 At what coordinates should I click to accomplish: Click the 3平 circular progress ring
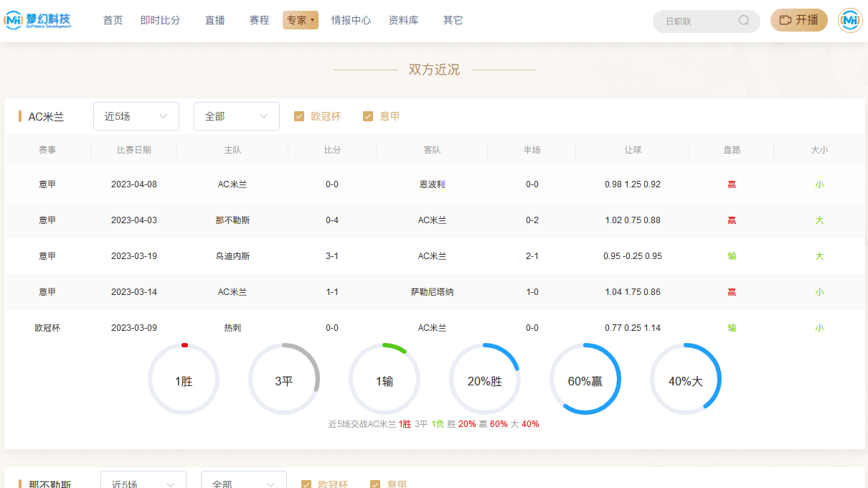[284, 379]
